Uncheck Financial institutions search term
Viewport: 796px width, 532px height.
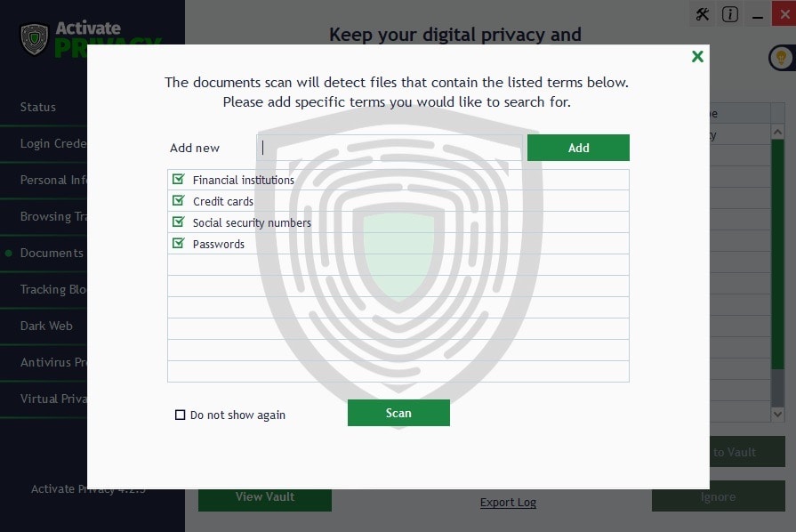click(x=177, y=179)
